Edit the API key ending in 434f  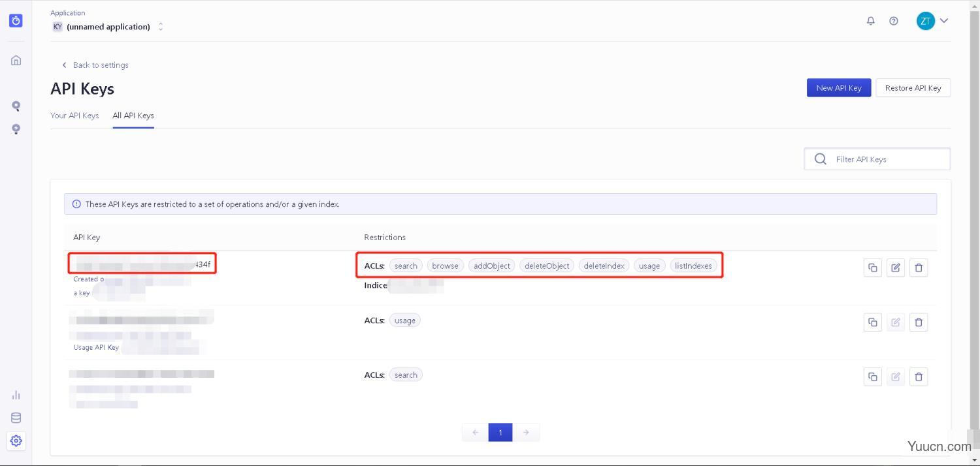coord(896,268)
